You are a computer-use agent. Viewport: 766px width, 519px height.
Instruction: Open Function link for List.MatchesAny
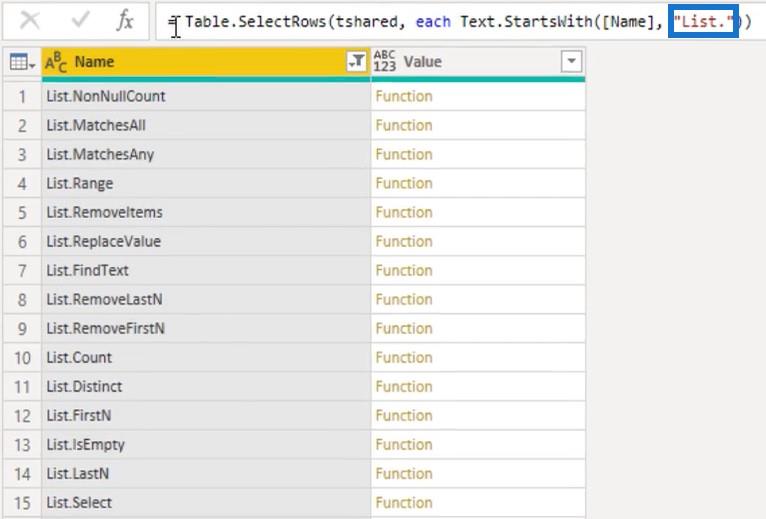point(404,154)
